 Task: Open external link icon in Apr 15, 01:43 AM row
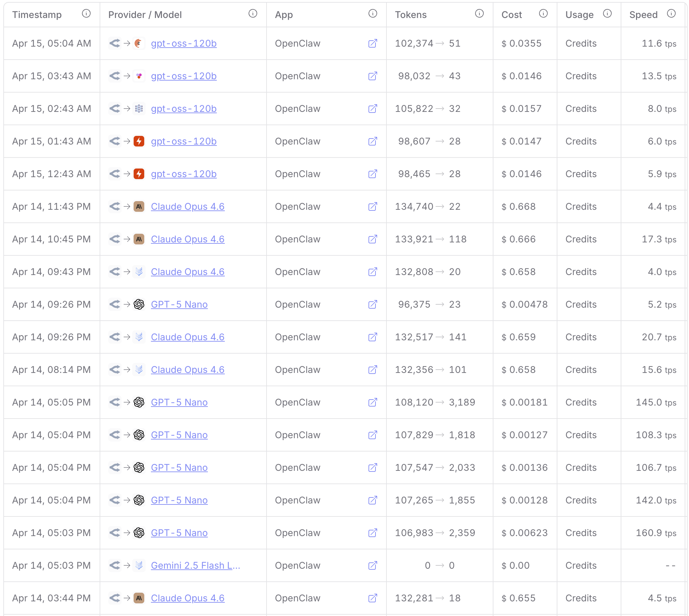point(373,141)
